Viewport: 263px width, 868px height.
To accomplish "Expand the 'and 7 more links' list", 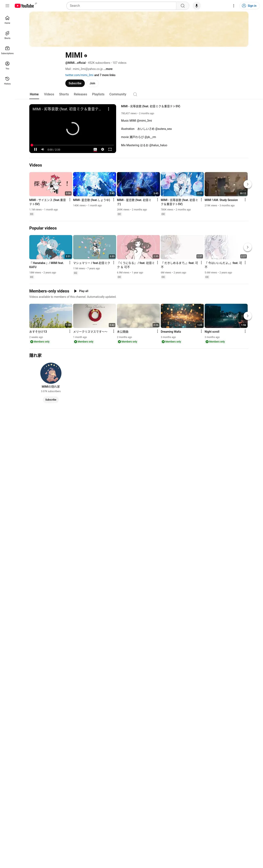I will [105, 75].
